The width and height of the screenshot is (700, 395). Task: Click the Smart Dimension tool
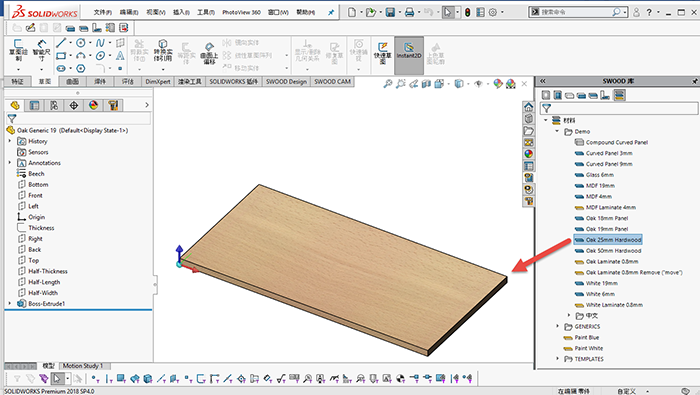41,51
